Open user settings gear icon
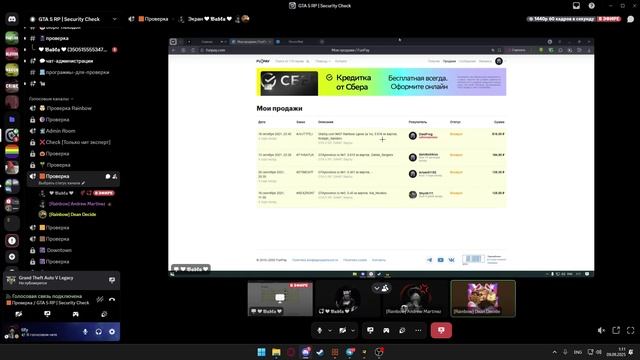This screenshot has width=640, height=360. point(112,332)
